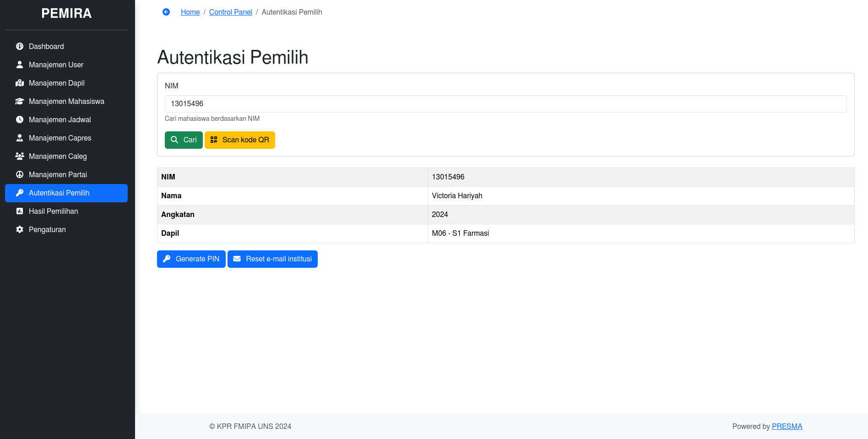Open the PRESMA footer link
Image resolution: width=868 pixels, height=439 pixels.
pyautogui.click(x=787, y=426)
